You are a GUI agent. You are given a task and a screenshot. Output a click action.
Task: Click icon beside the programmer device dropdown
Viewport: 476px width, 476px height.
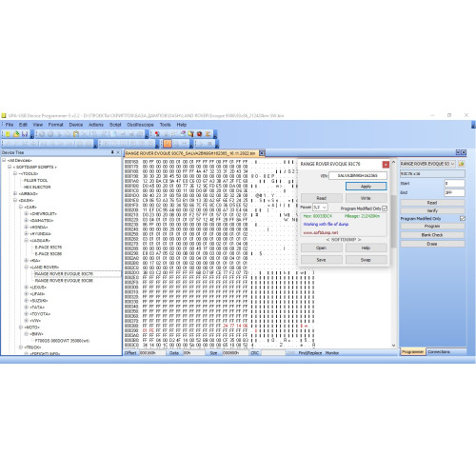click(462, 164)
